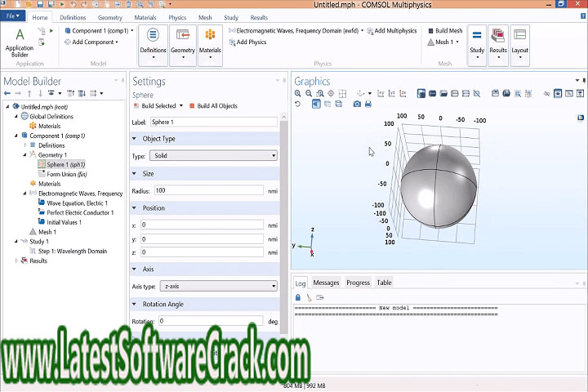Switch to the ZX view
This screenshot has height=392, width=588.
tap(403, 93)
